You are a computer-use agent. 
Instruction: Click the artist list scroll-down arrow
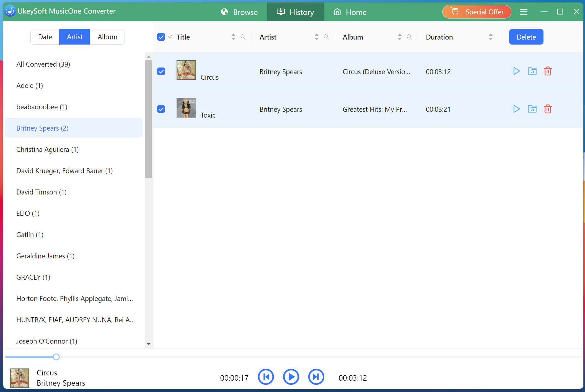[x=149, y=344]
